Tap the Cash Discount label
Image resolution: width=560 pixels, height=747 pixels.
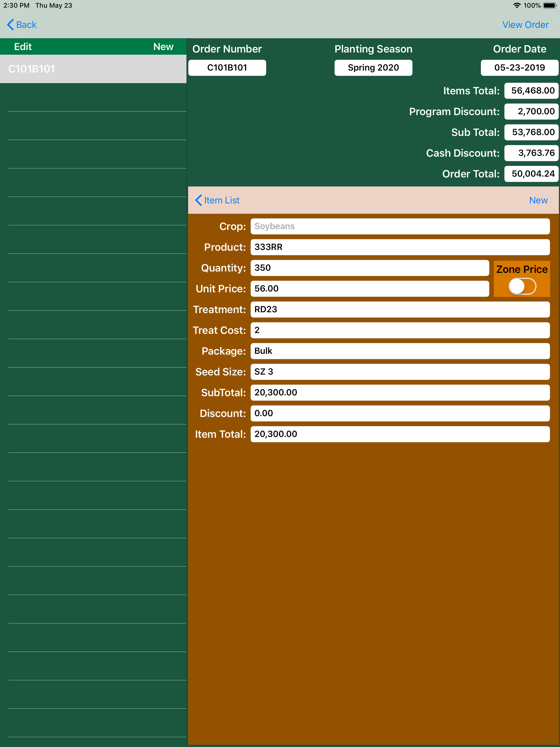tap(462, 153)
